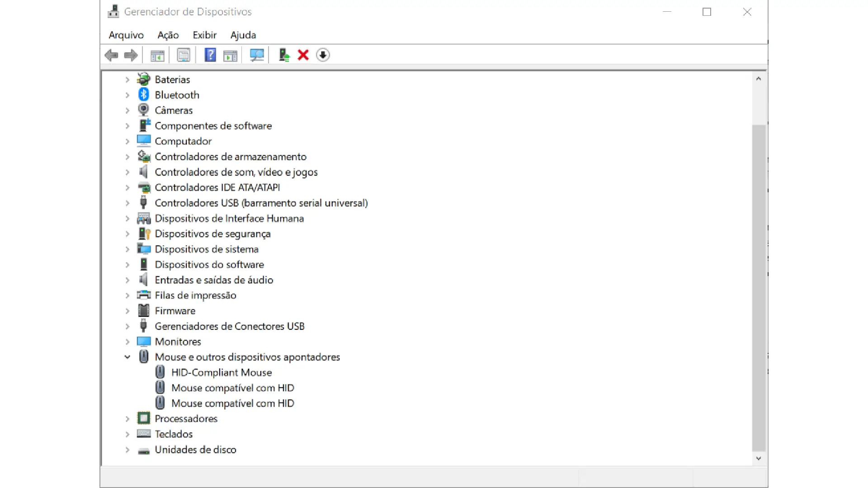
Task: Open the Ajuda menu
Action: pos(243,35)
